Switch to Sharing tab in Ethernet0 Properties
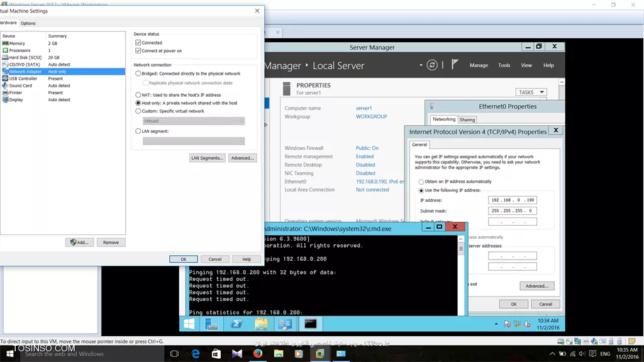Viewport: 644px width, 362px height. coord(467,119)
